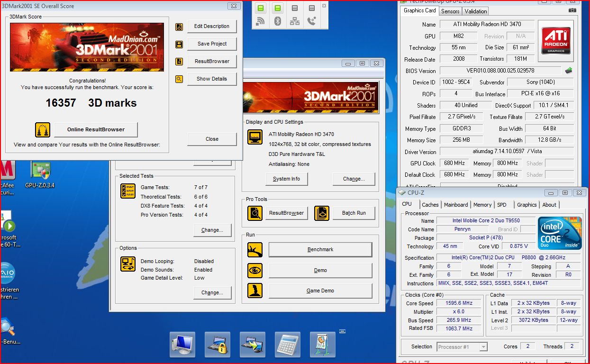Click the Online ResultBrowser tree icon
The image size is (590, 364).
coord(43,130)
